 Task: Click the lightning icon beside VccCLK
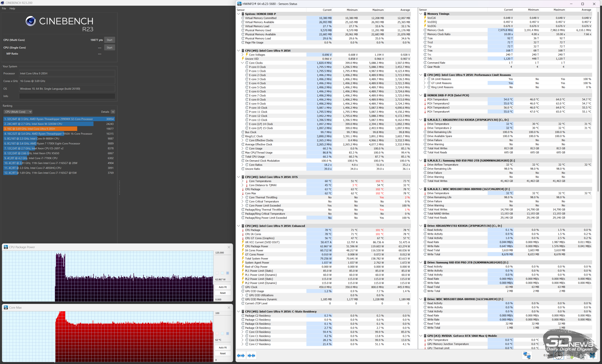(425, 18)
